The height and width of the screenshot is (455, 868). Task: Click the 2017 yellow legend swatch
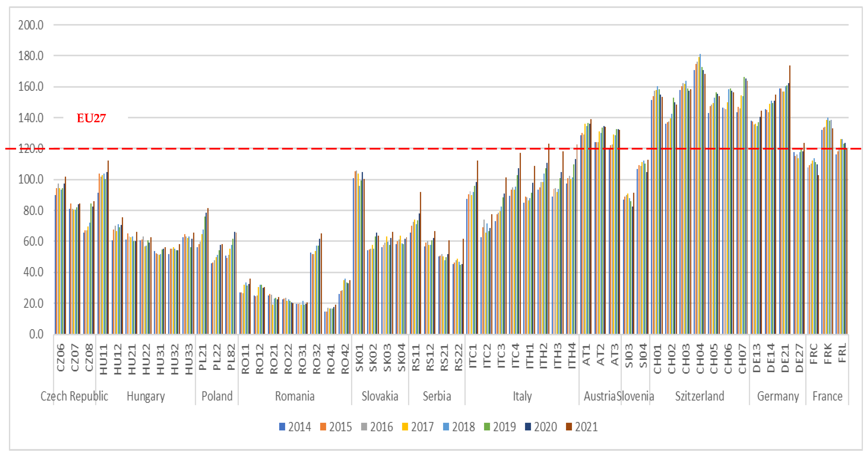pos(405,427)
